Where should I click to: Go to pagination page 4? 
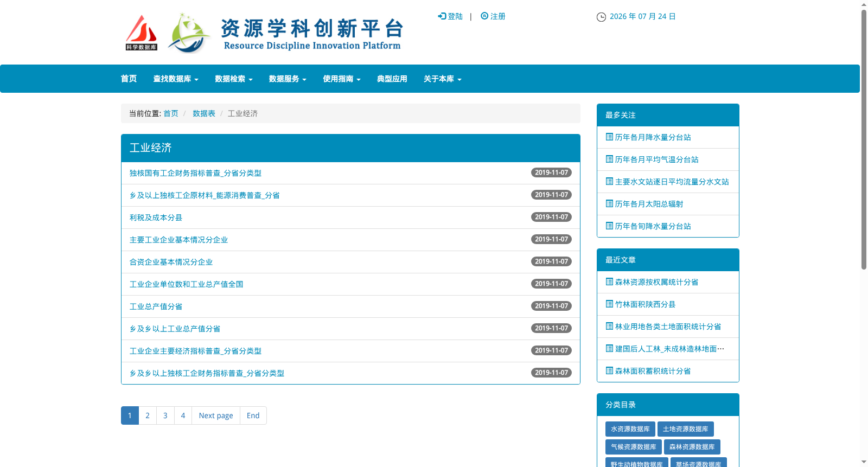(x=183, y=415)
